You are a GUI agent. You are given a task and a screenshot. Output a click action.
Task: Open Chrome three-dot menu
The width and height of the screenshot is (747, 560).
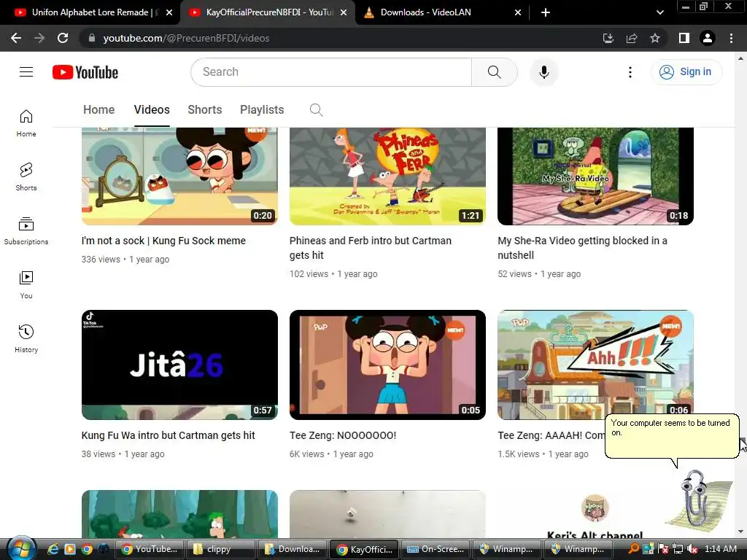731,38
